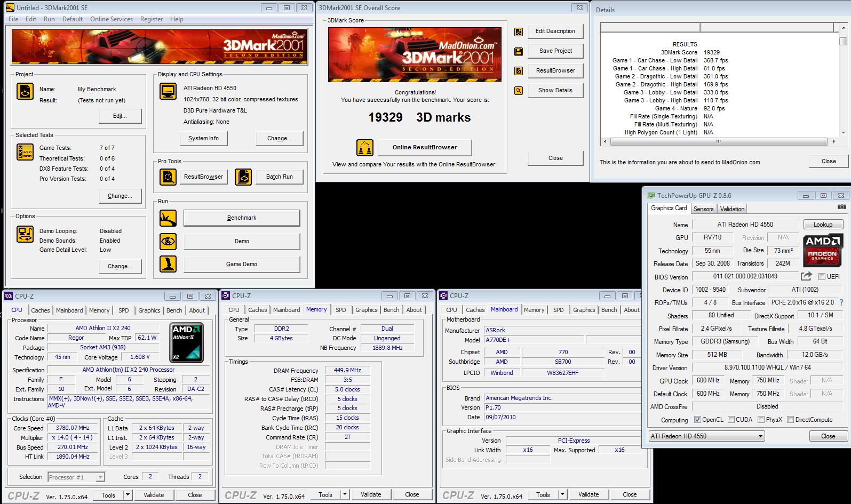Image resolution: width=851 pixels, height=504 pixels.
Task: Click the GPU Name field in GPU-Z
Action: click(x=745, y=225)
